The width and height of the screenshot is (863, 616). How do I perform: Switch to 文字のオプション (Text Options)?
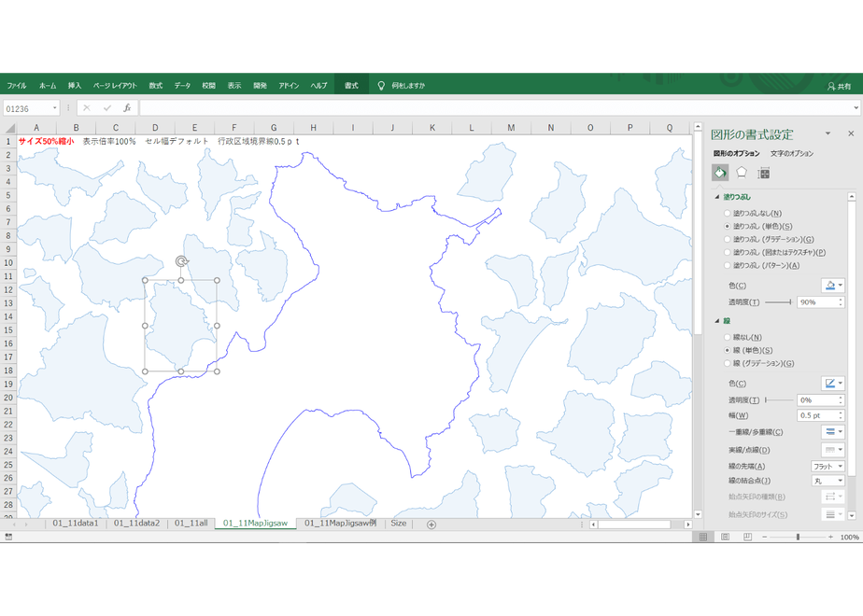[x=791, y=153]
